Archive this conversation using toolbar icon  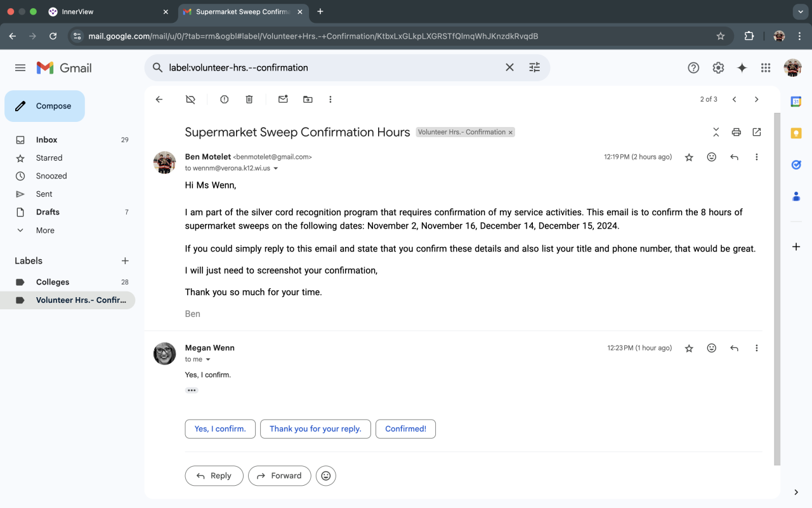190,100
